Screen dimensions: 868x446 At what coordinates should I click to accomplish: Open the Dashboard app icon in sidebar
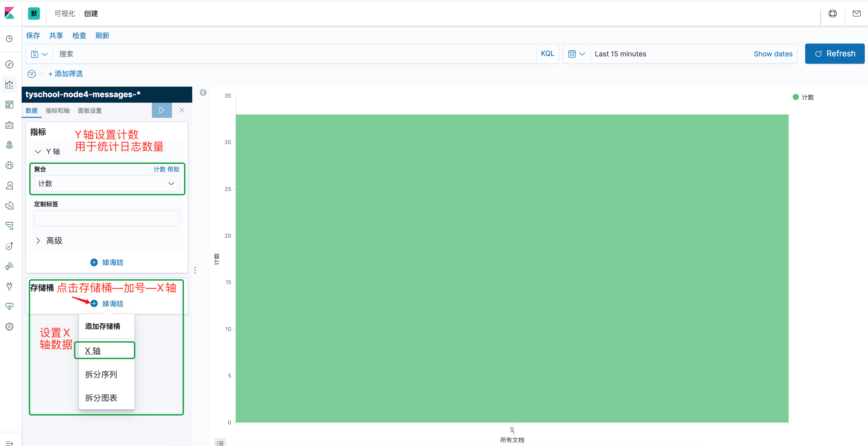[9, 105]
